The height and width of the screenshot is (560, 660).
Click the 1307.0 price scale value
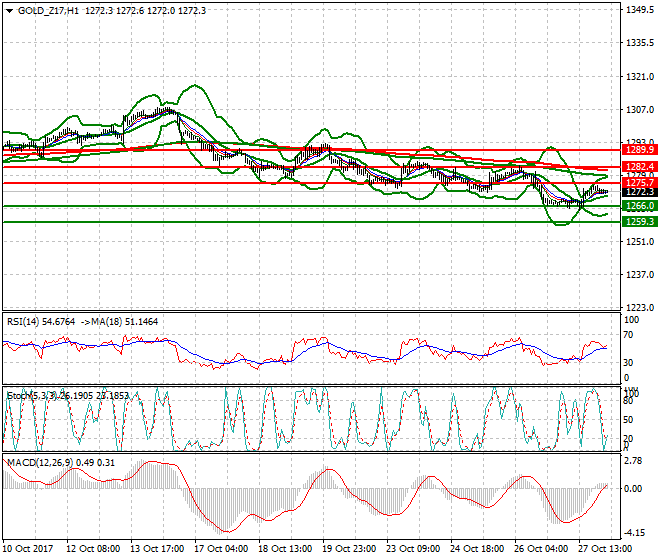(640, 109)
